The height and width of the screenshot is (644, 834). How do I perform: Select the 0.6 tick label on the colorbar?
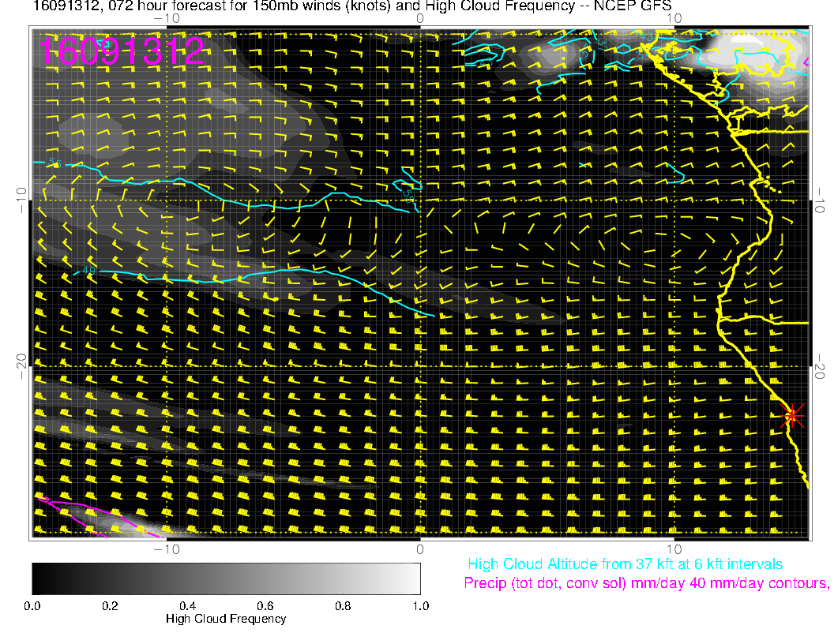pos(265,606)
